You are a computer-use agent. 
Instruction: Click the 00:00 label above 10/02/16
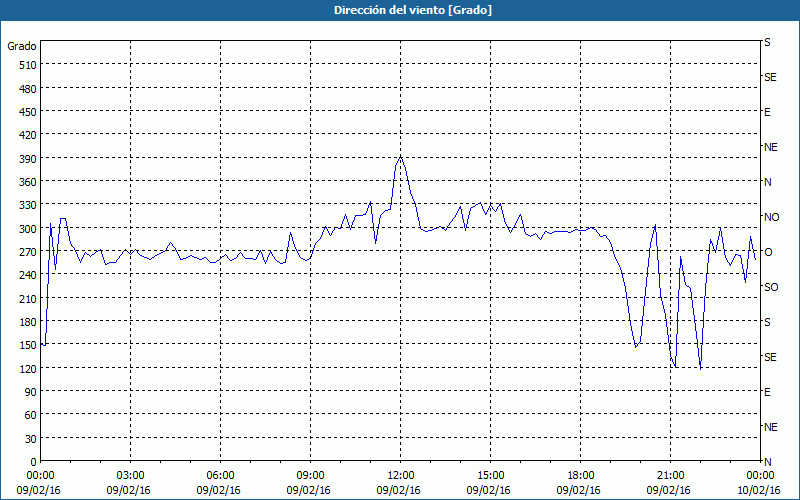pos(760,476)
